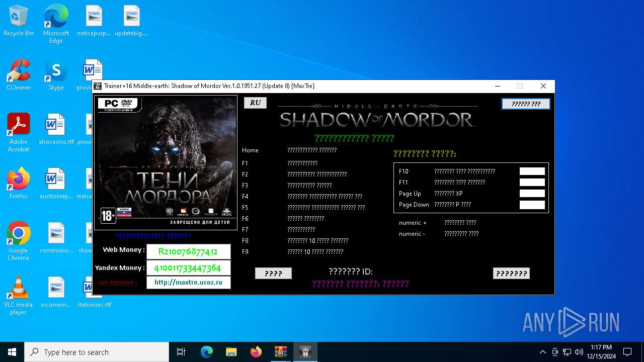Open the Windows Start menu
Image resolution: width=644 pixels, height=362 pixels.
pyautogui.click(x=12, y=352)
